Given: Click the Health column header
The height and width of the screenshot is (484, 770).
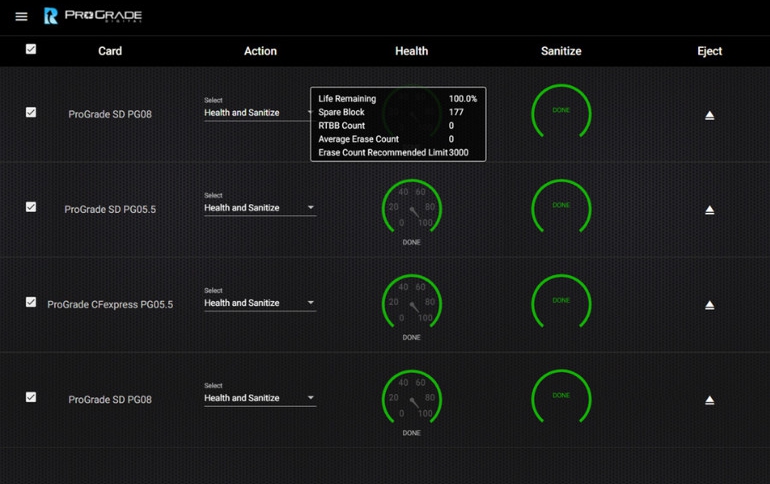Looking at the screenshot, I should click(x=412, y=51).
